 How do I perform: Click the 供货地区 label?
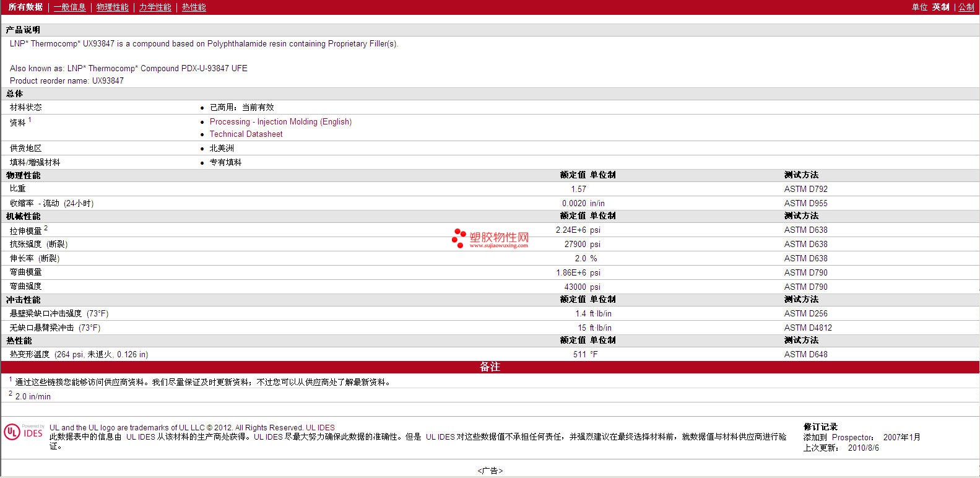26,149
